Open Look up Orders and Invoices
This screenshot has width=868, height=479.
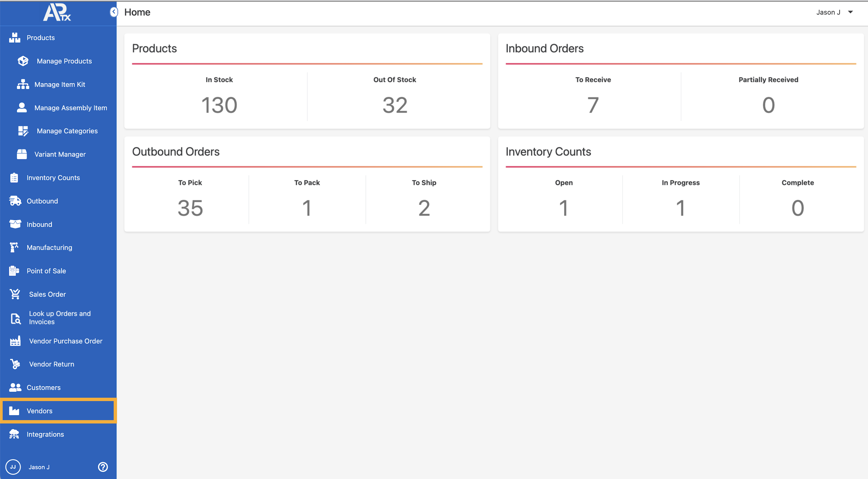coord(60,317)
